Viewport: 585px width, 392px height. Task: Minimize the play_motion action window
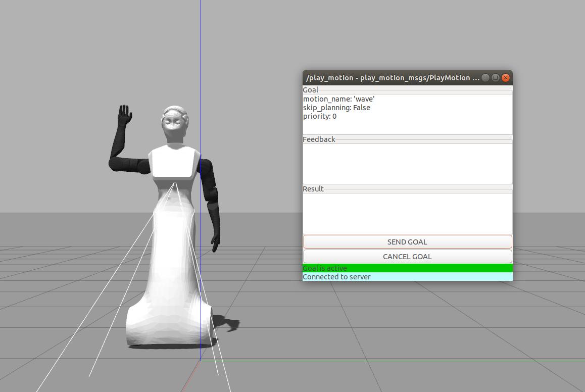tap(485, 78)
